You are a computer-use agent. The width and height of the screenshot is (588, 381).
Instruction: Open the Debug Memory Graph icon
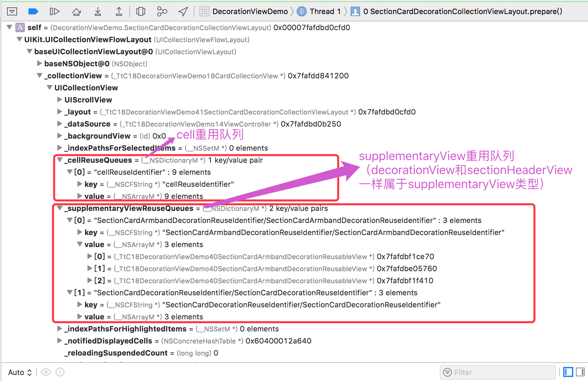(162, 11)
